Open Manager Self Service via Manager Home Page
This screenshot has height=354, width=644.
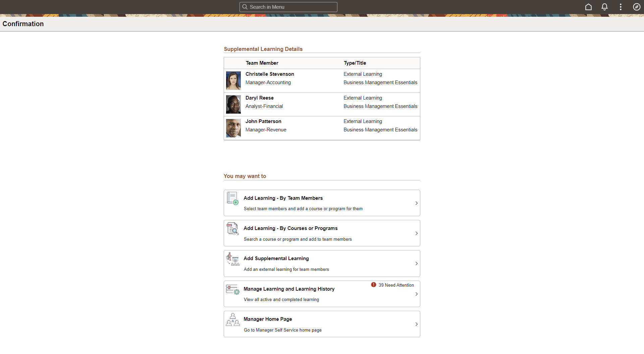(267, 319)
